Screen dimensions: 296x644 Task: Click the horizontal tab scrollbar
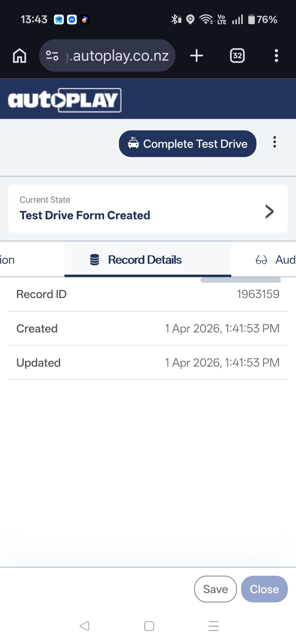(x=240, y=280)
